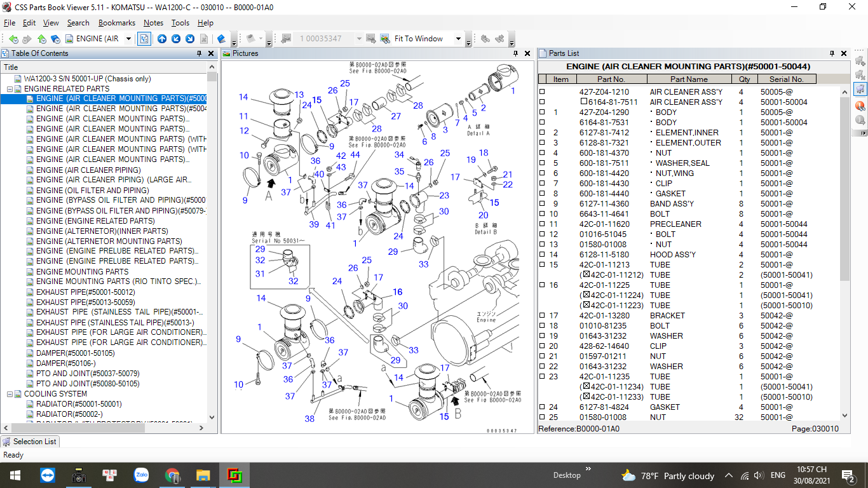The width and height of the screenshot is (868, 488).
Task: Click the blue book navigation toolbar icon
Action: 55,39
